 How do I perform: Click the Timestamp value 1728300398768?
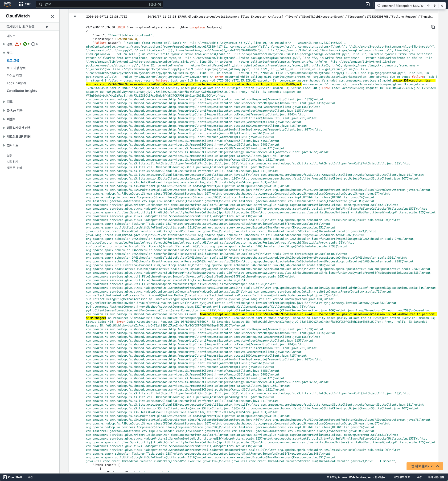(126, 39)
